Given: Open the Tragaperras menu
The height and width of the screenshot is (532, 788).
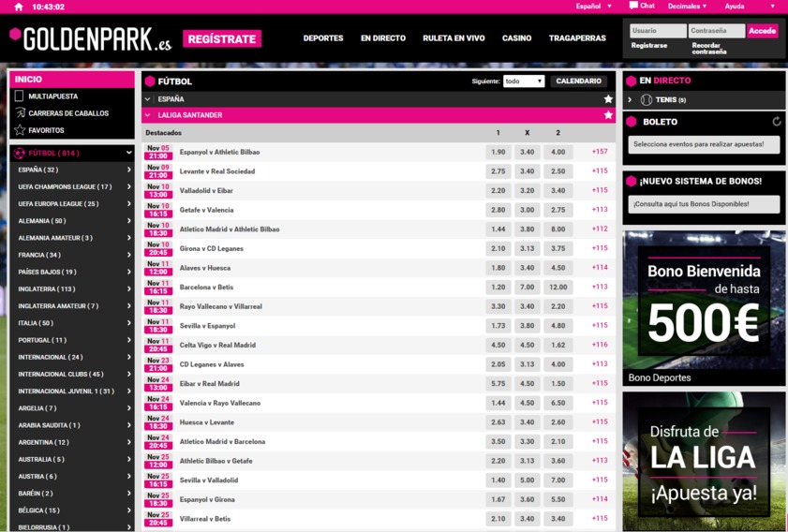Looking at the screenshot, I should [577, 38].
